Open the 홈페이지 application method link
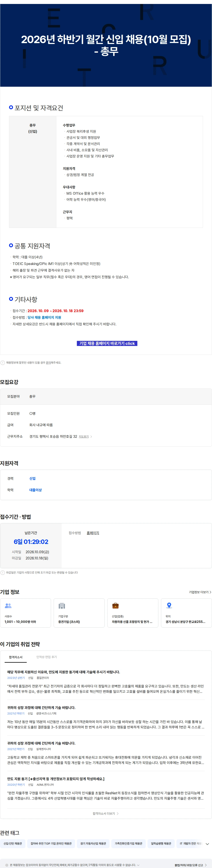The image size is (212, 868). [x=93, y=533]
